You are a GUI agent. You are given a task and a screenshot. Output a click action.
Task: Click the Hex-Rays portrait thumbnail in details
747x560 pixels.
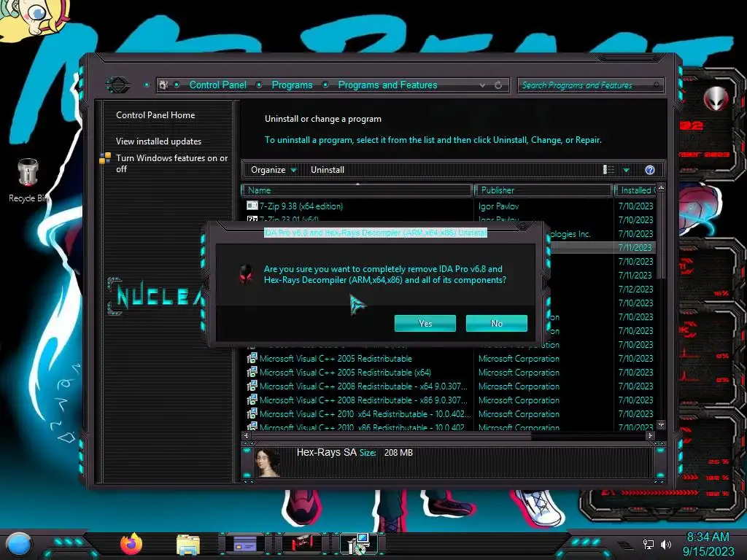tap(268, 462)
